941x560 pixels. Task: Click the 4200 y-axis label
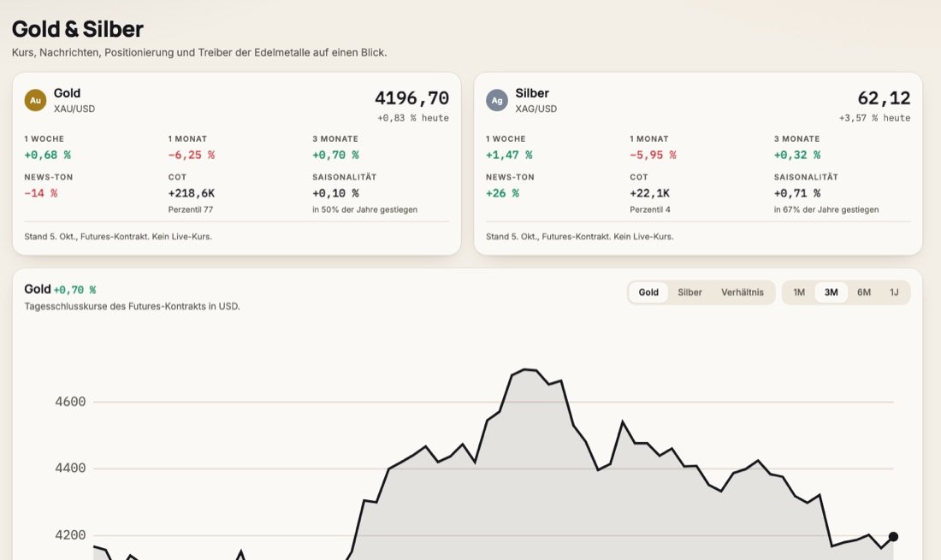[x=70, y=535]
